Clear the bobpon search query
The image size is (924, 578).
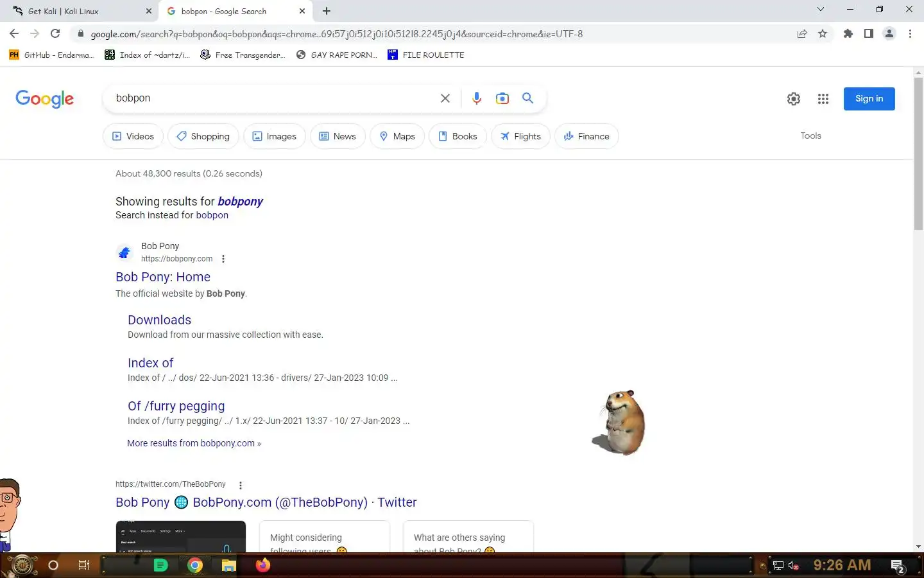point(445,98)
